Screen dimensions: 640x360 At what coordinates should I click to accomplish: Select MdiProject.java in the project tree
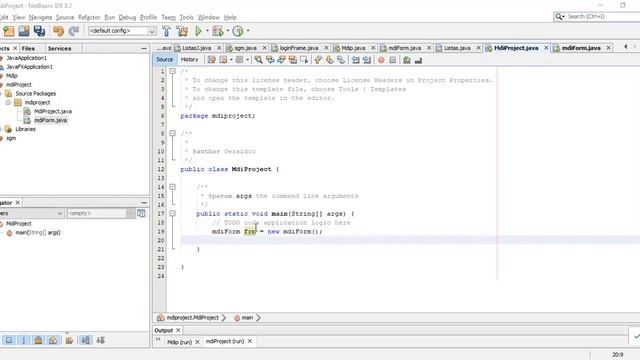point(53,111)
